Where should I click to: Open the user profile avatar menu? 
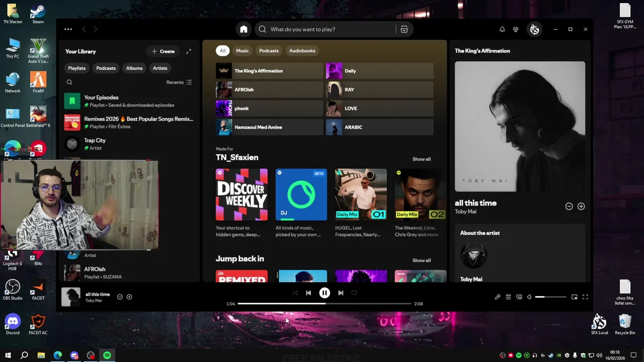(x=534, y=29)
